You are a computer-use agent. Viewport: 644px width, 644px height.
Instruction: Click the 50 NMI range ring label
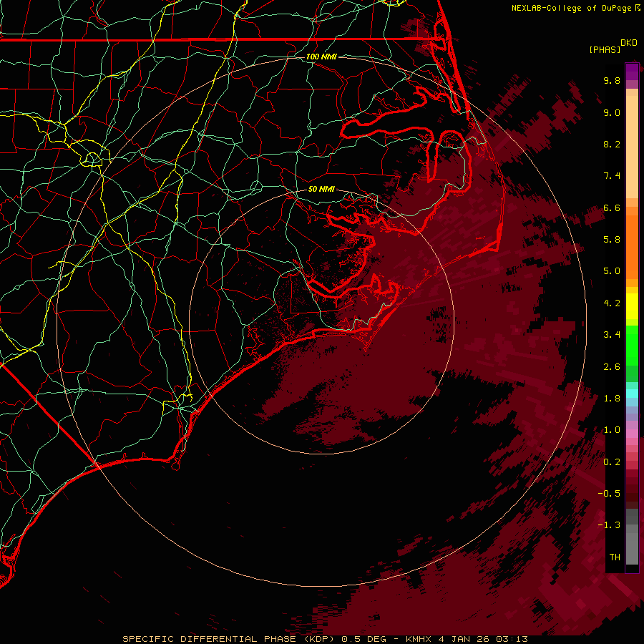coord(321,189)
